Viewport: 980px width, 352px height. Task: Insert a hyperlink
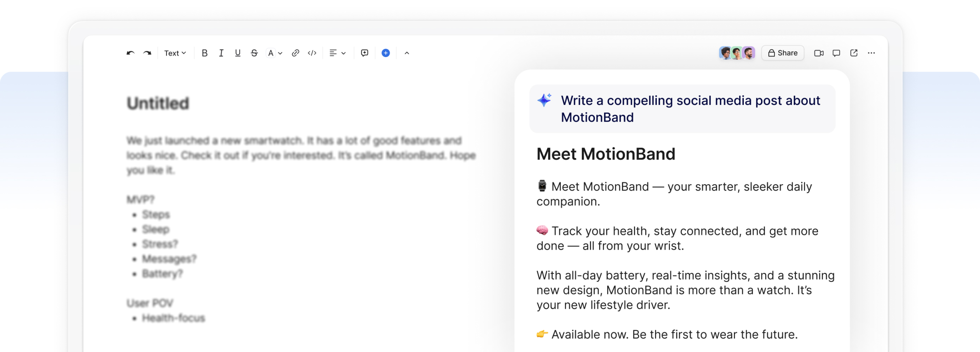[x=295, y=53]
